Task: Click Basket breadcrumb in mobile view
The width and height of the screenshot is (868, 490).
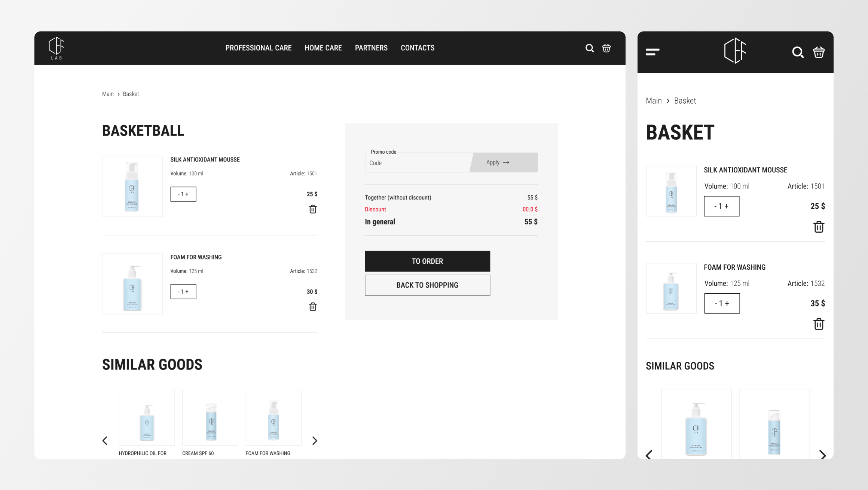Action: click(x=685, y=101)
